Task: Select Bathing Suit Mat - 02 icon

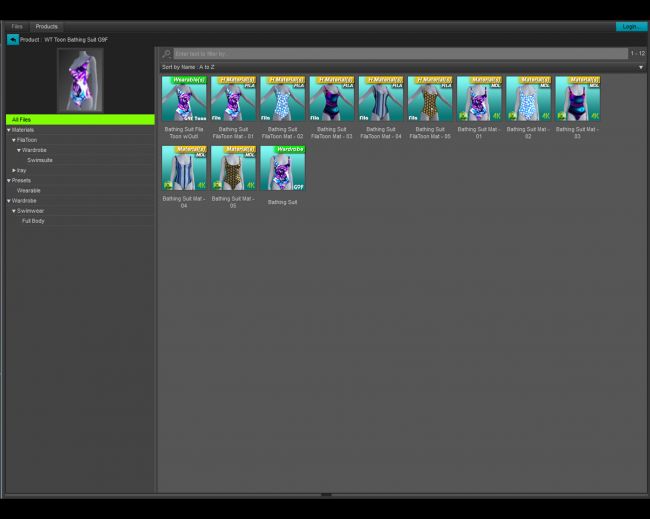Action: 527,99
